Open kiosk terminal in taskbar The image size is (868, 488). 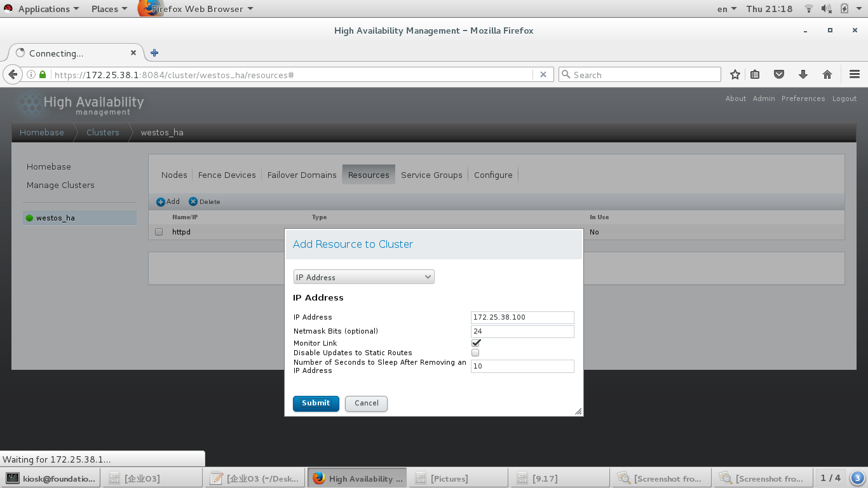[x=51, y=478]
